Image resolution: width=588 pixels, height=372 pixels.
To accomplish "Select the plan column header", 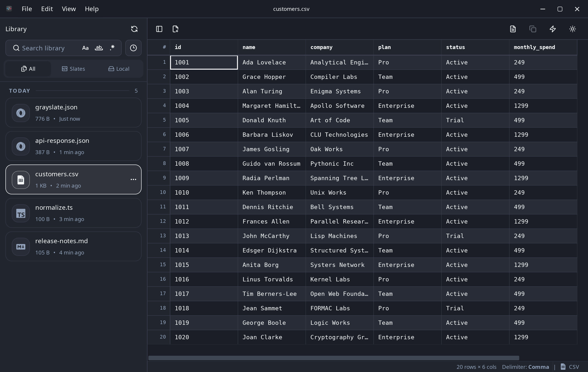I will [x=408, y=47].
